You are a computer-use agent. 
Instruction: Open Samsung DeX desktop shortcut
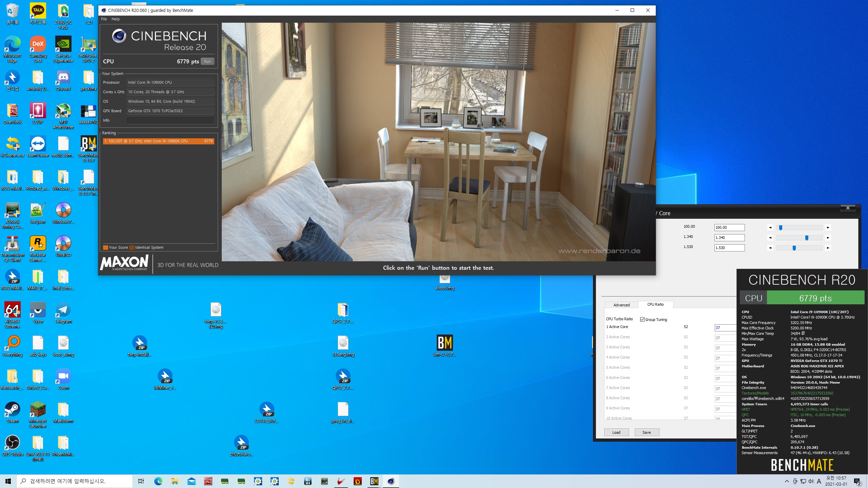pyautogui.click(x=38, y=49)
